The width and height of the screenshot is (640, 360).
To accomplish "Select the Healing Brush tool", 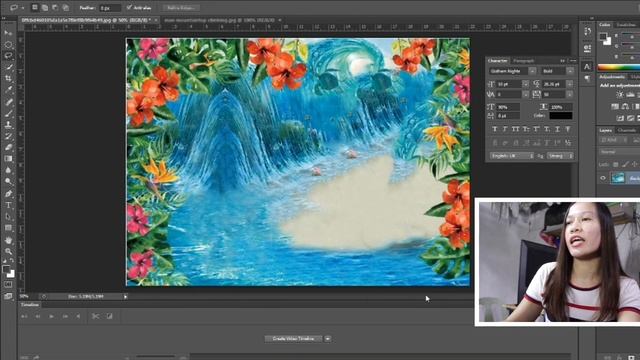I will click(8, 102).
